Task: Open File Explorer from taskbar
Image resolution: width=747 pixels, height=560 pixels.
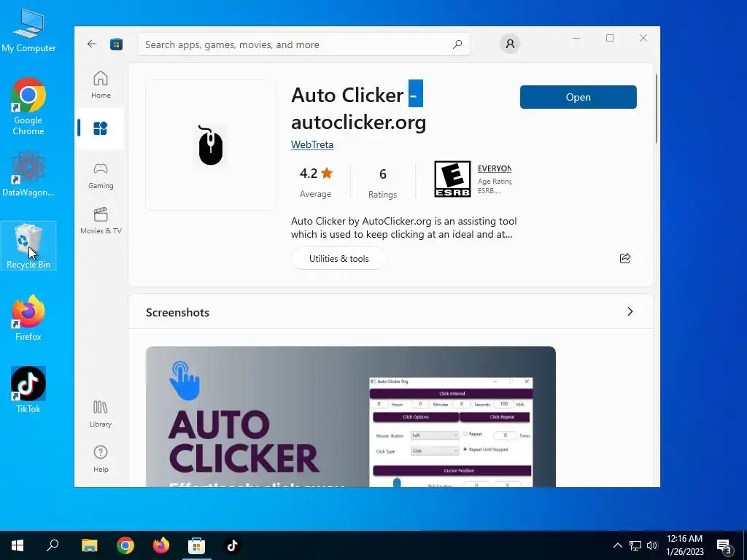Action: (89, 545)
